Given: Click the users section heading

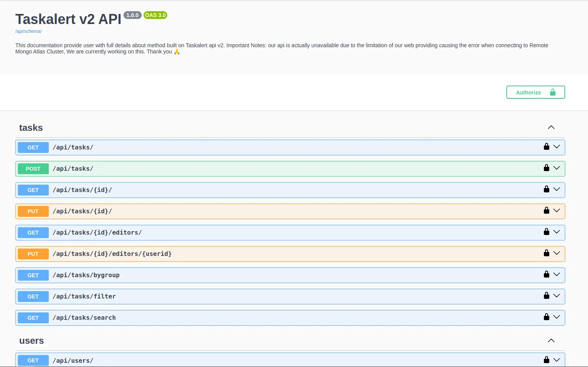Looking at the screenshot, I should point(31,341).
